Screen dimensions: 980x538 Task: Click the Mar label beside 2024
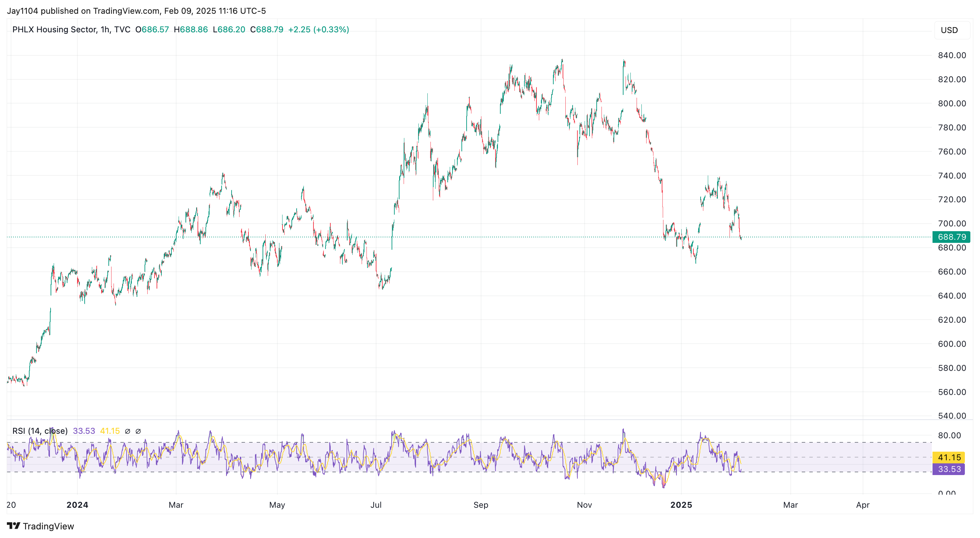click(x=176, y=505)
